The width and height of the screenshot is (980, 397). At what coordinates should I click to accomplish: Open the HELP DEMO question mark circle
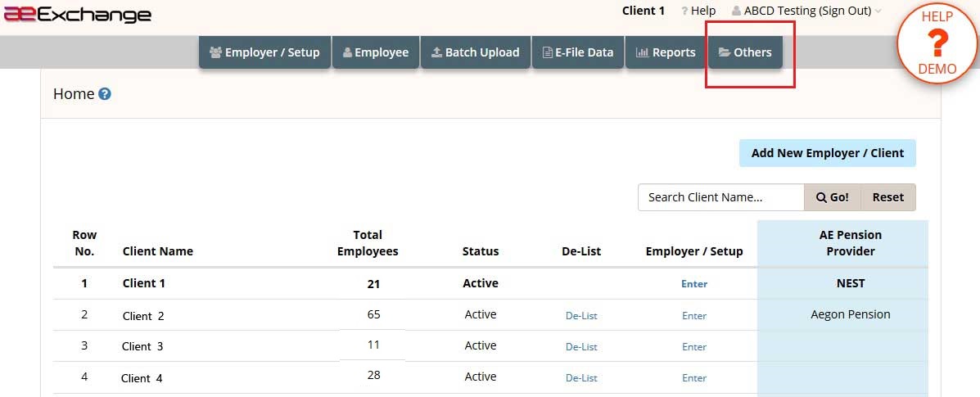tap(937, 43)
